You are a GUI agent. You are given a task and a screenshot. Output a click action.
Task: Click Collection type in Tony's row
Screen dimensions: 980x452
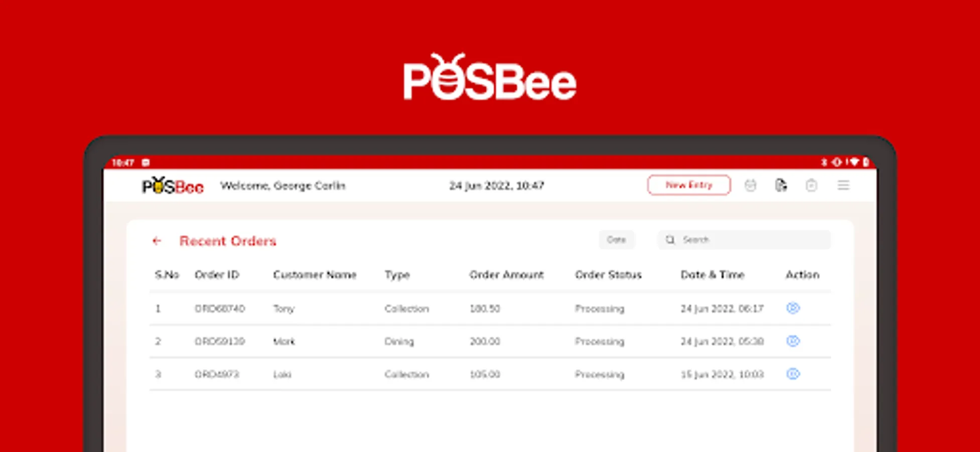[x=407, y=308]
